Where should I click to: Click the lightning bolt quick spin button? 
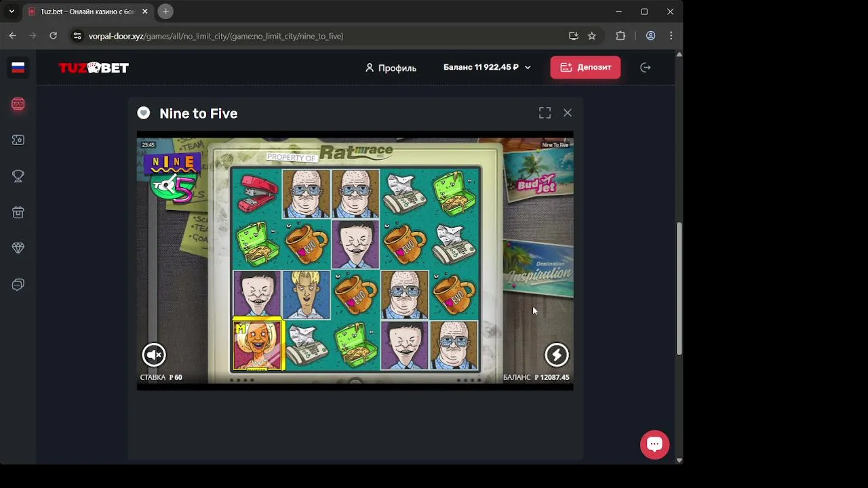(x=557, y=354)
